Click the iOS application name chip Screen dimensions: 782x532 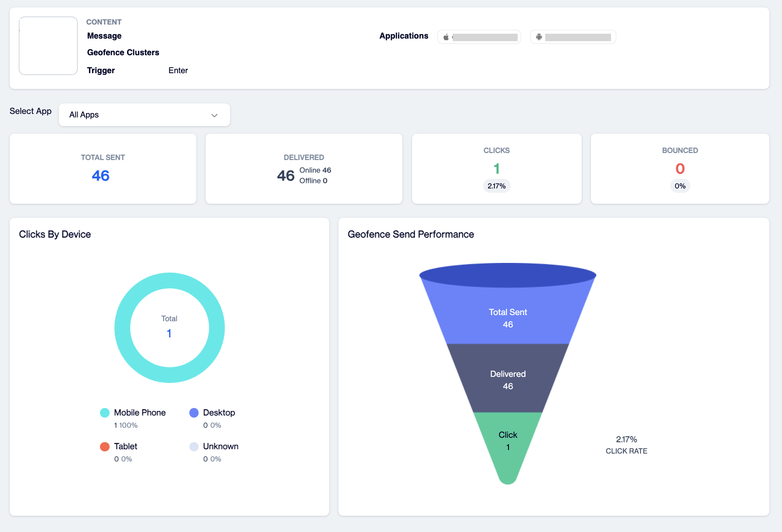[x=479, y=37]
